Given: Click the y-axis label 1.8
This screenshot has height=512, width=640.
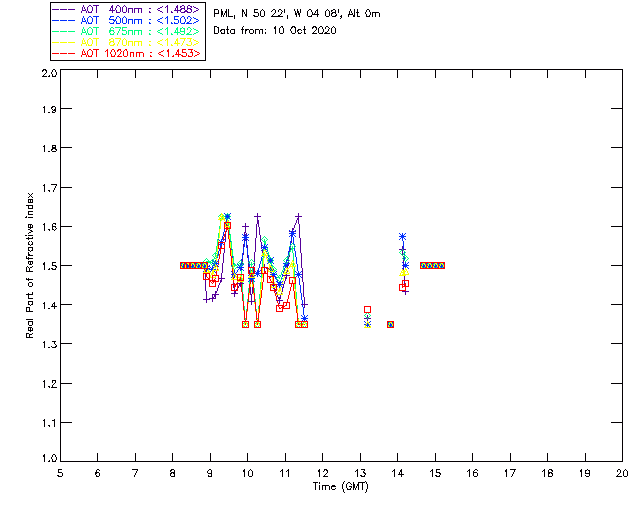Looking at the screenshot, I should tap(49, 148).
